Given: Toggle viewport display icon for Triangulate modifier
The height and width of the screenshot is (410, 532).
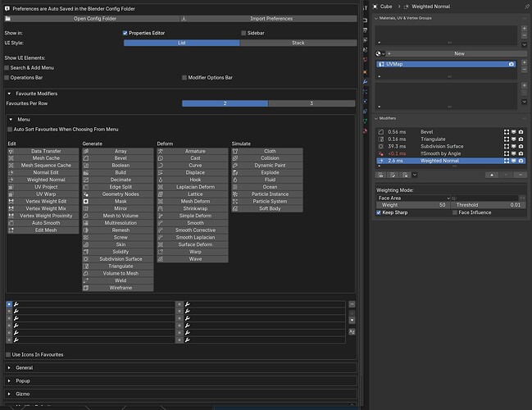Looking at the screenshot, I should [514, 139].
